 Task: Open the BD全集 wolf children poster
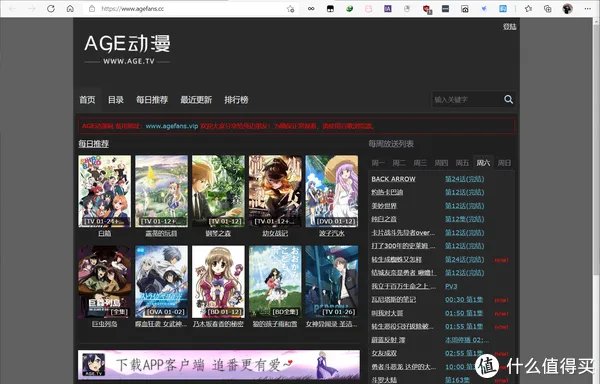[x=275, y=281]
